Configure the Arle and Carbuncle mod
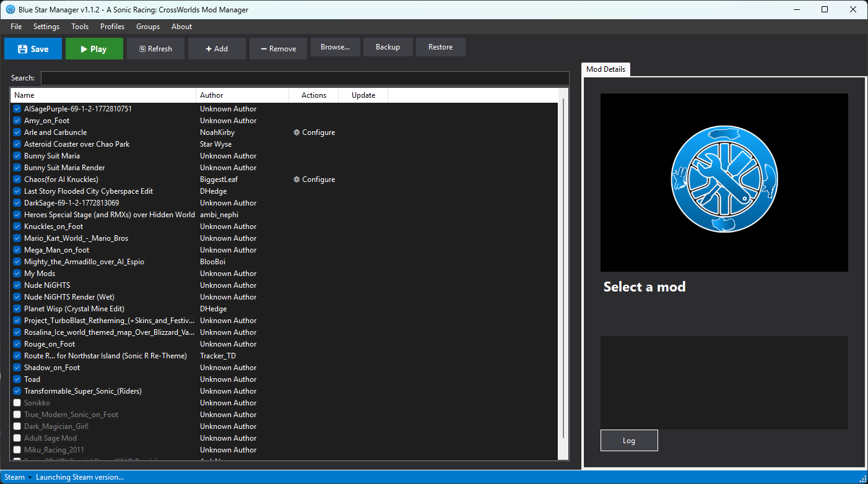The image size is (868, 484). pos(315,132)
